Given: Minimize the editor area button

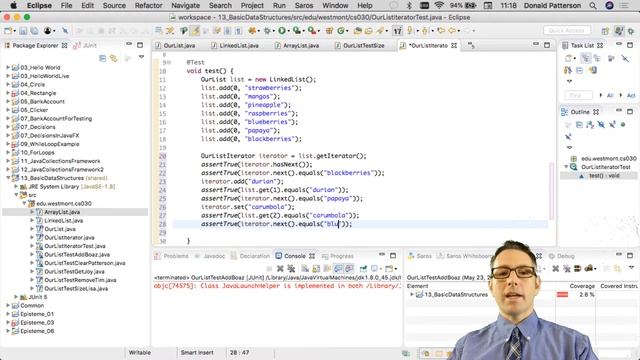Looking at the screenshot, I should pos(536,44).
